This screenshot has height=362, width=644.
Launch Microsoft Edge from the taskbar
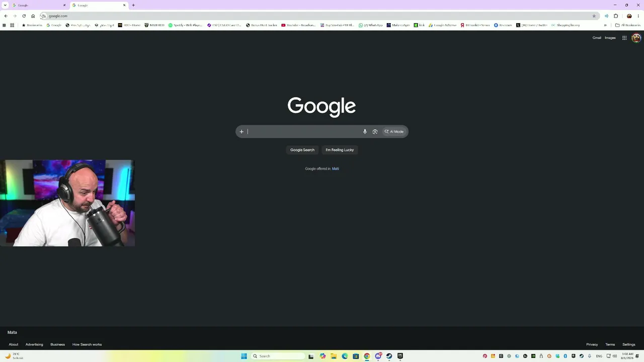345,356
